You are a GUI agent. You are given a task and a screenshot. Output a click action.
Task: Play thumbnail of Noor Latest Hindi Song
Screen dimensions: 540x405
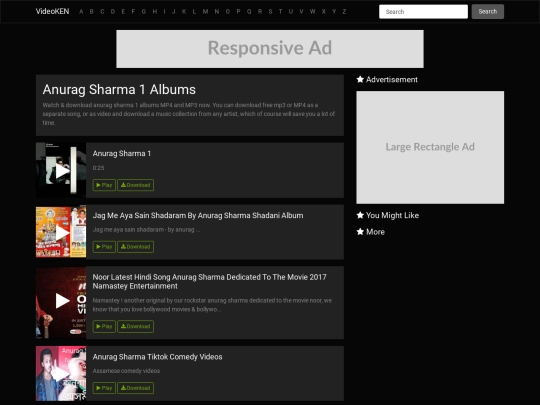point(61,302)
